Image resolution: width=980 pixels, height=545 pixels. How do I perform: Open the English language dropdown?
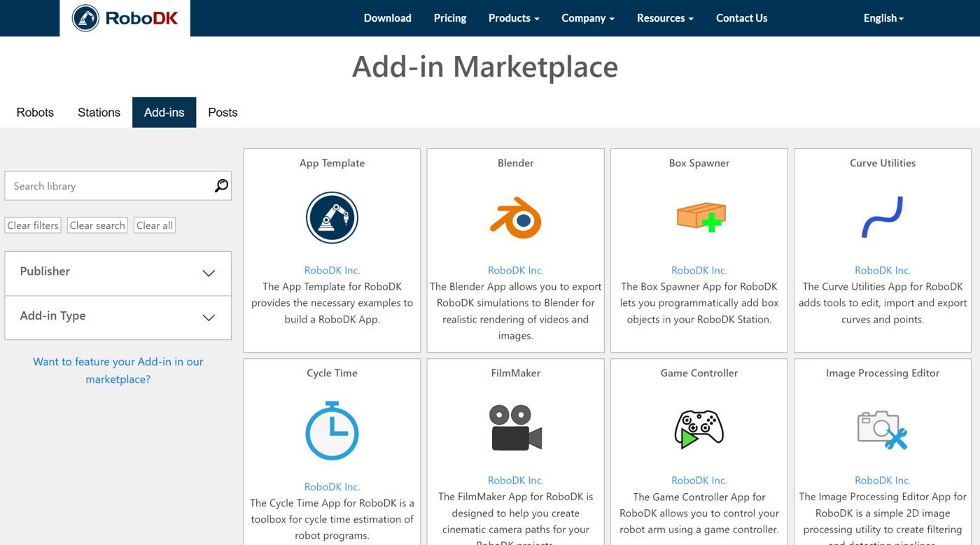click(x=883, y=18)
